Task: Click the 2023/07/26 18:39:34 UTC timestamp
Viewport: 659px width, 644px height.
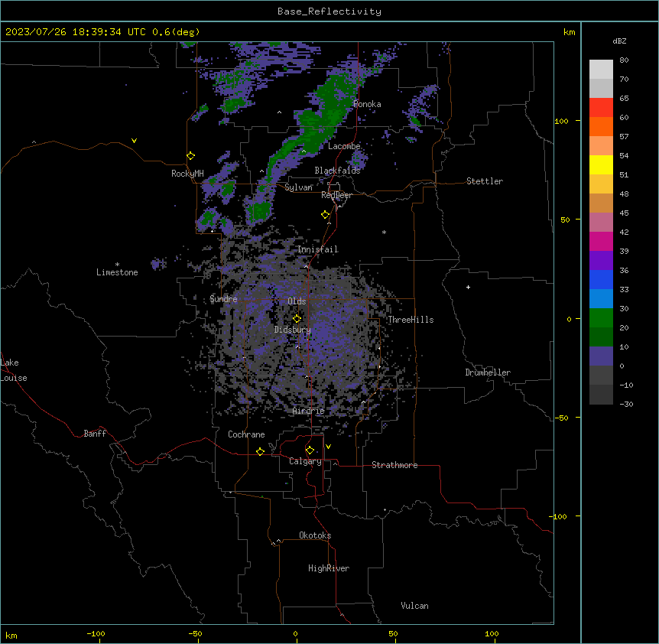Action: click(76, 32)
